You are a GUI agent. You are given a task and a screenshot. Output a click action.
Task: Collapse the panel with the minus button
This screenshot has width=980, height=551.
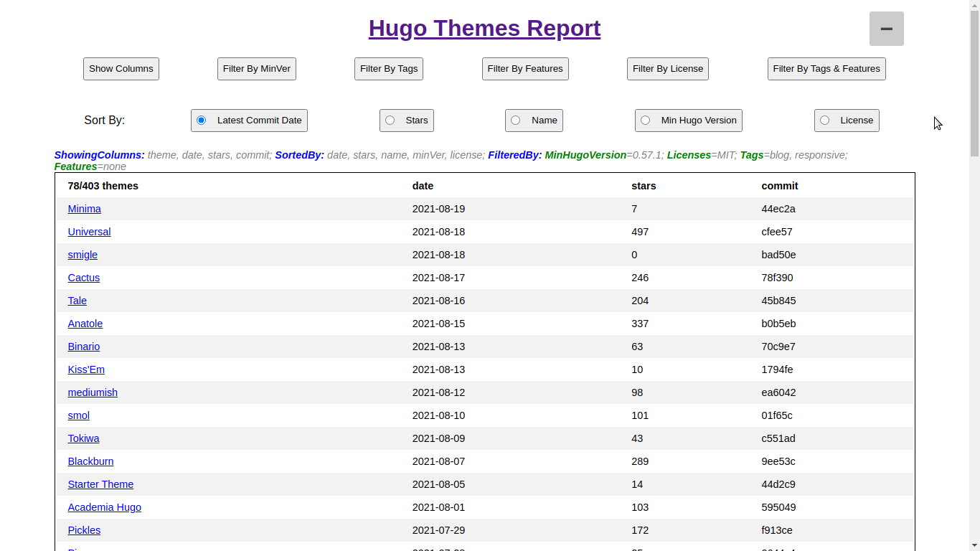886,29
